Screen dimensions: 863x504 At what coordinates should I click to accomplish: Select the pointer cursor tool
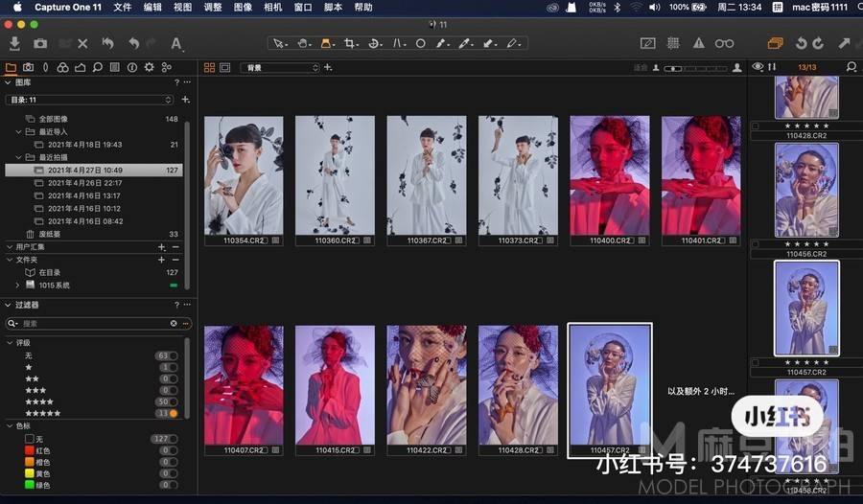coord(278,43)
